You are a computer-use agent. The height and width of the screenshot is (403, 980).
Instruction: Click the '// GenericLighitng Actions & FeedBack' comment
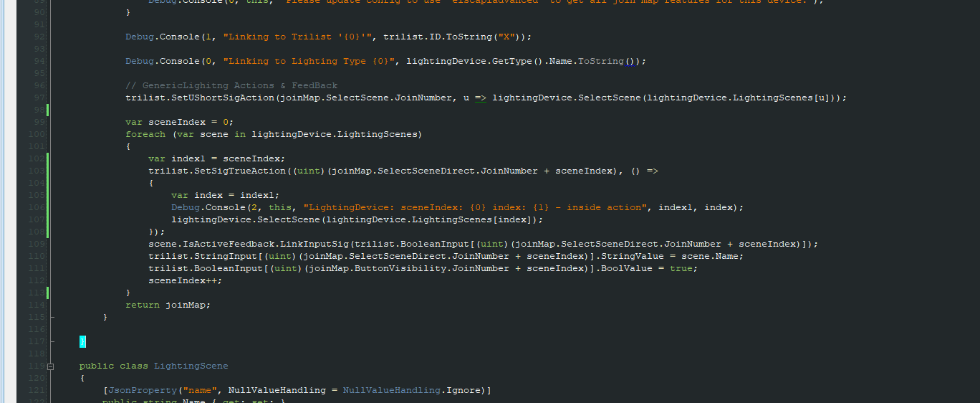(231, 85)
